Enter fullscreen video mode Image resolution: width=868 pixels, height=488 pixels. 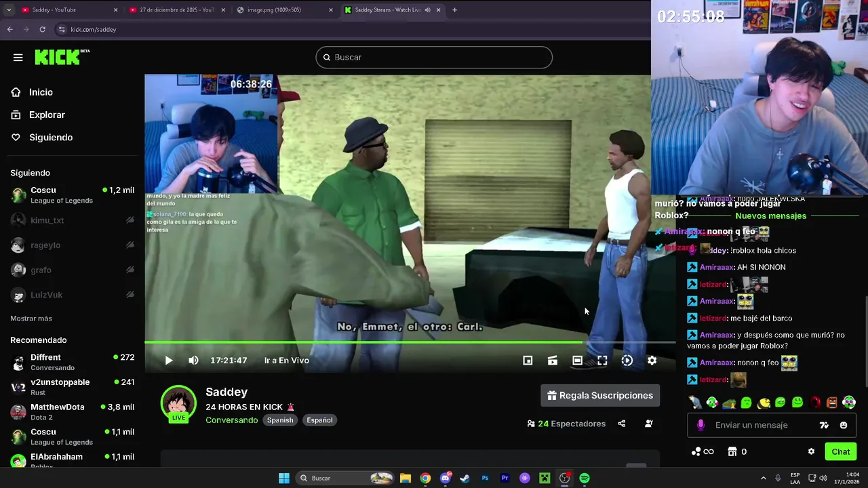pos(602,361)
